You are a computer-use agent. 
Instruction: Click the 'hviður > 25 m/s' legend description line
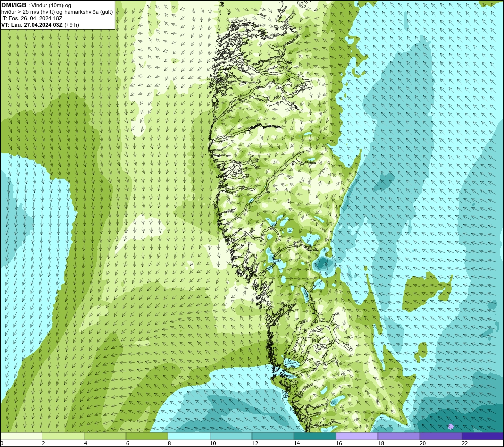click(57, 12)
